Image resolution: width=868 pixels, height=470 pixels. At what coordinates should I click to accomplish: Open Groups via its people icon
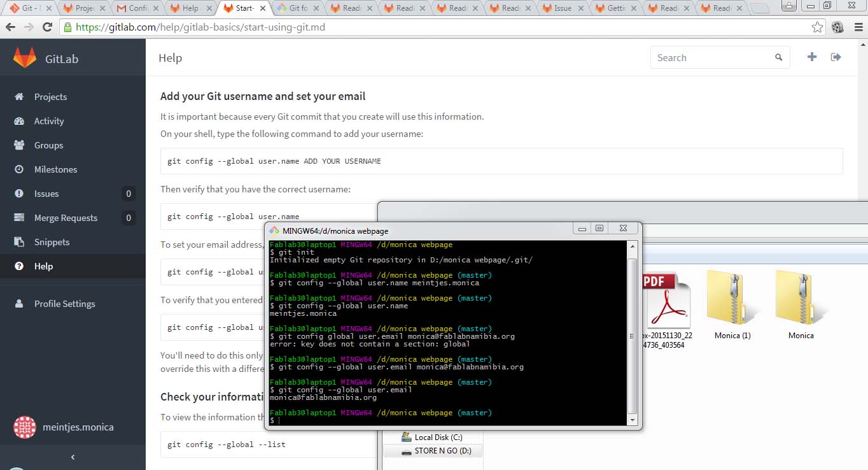coord(19,145)
